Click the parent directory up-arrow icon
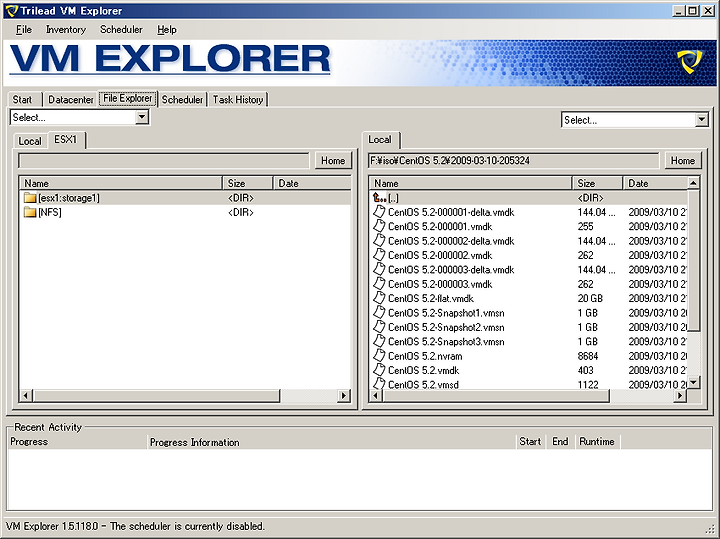This screenshot has width=720, height=539. click(x=379, y=198)
